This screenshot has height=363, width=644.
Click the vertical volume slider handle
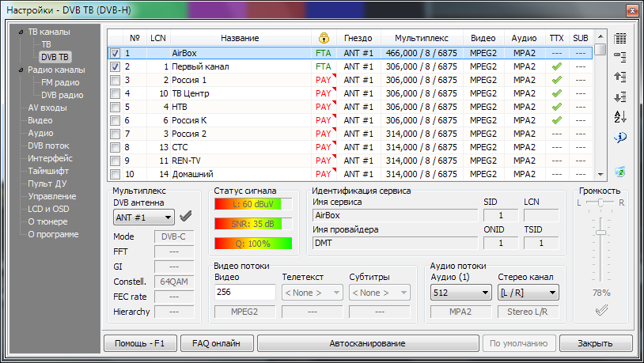pyautogui.click(x=600, y=232)
